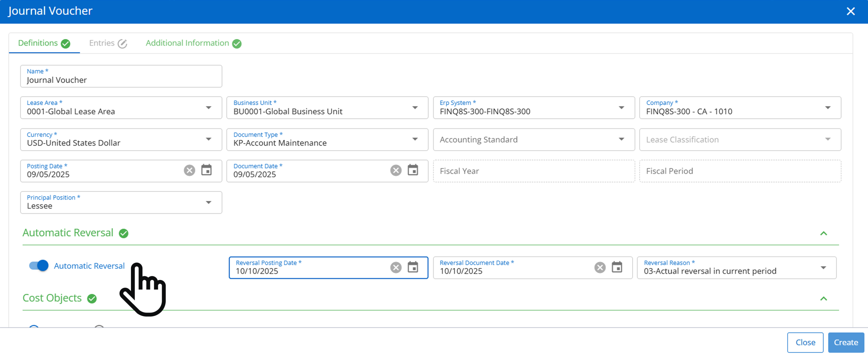Clear the Reversal Document Date value
The height and width of the screenshot is (355, 868).
click(600, 267)
